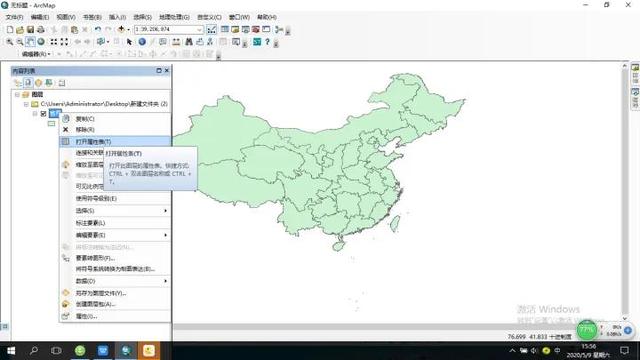640x360 pixels.
Task: Expand the 编辑要素(E) submenu arrow
Action: coord(165,235)
